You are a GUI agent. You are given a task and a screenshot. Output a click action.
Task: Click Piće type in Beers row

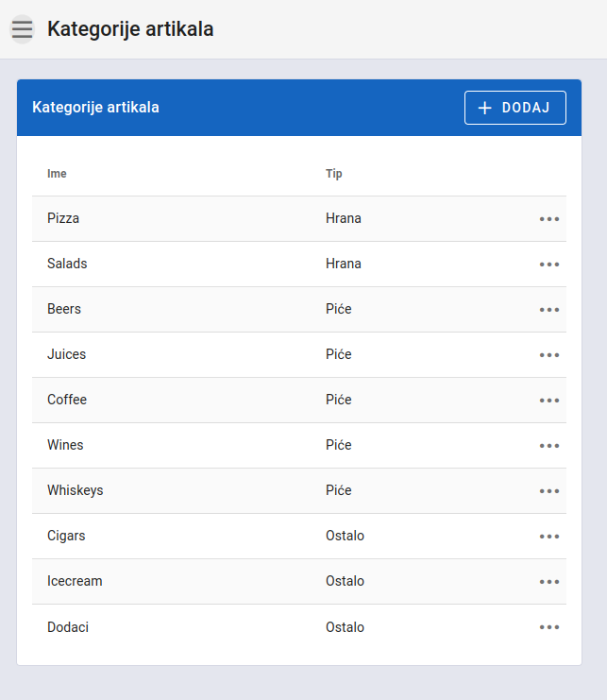(339, 309)
